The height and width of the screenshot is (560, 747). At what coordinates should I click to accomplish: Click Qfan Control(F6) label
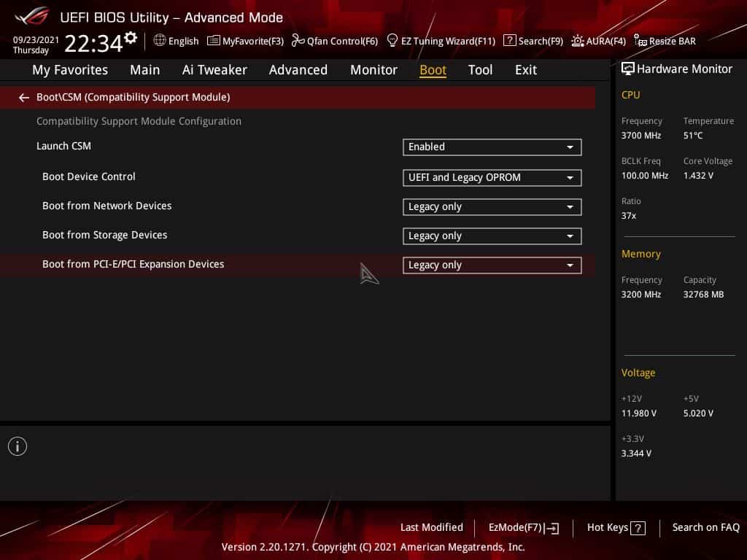pos(342,42)
